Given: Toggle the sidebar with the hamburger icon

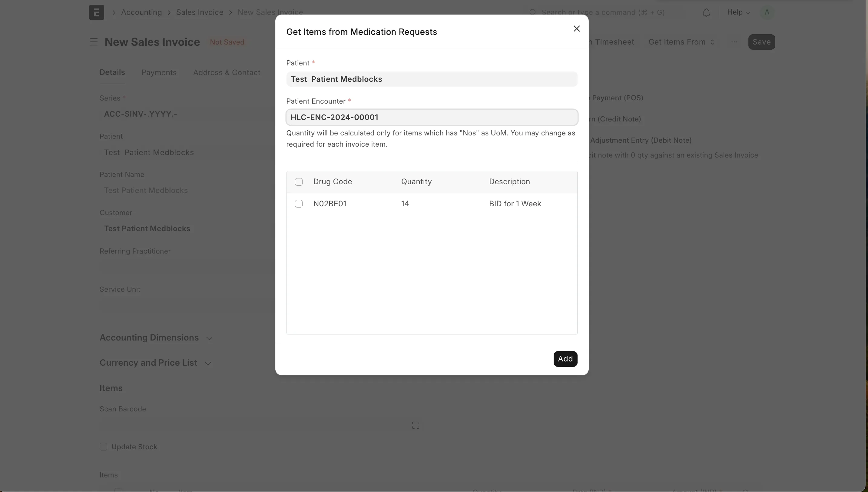Looking at the screenshot, I should 93,42.
